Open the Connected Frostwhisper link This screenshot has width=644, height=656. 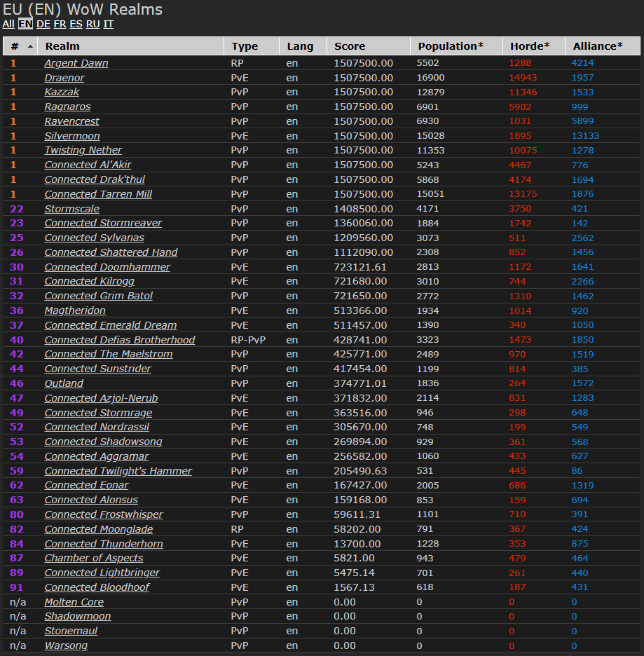click(x=104, y=514)
